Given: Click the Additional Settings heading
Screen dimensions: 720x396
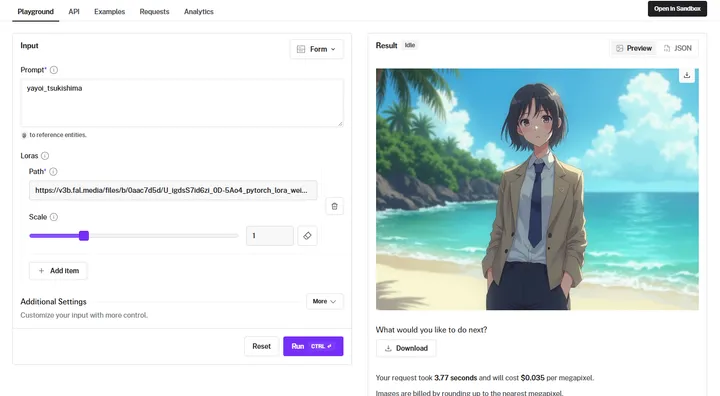Looking at the screenshot, I should tap(53, 301).
